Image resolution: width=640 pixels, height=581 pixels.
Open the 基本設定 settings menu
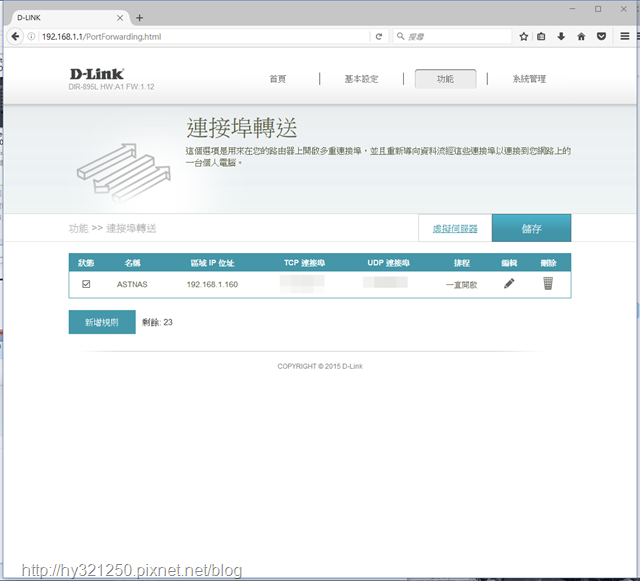click(361, 79)
